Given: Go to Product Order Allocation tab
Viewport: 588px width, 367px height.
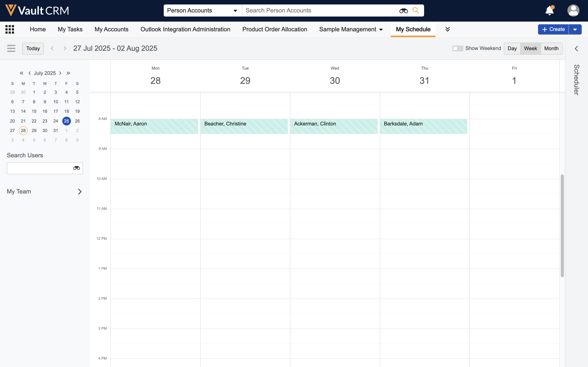Looking at the screenshot, I should [x=275, y=29].
